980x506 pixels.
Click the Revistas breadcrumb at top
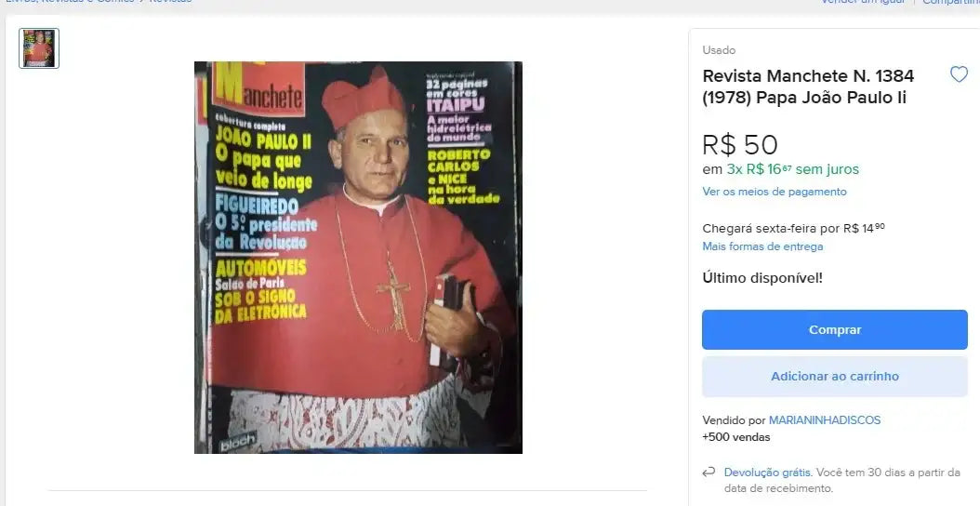[170, 2]
